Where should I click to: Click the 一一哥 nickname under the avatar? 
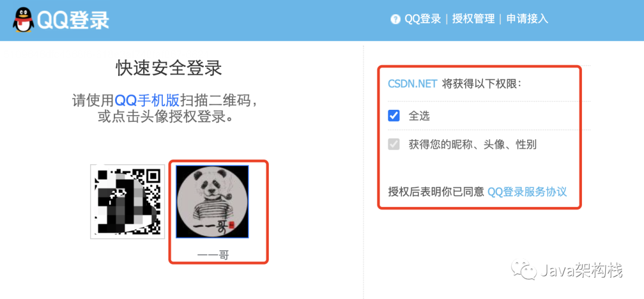point(212,255)
